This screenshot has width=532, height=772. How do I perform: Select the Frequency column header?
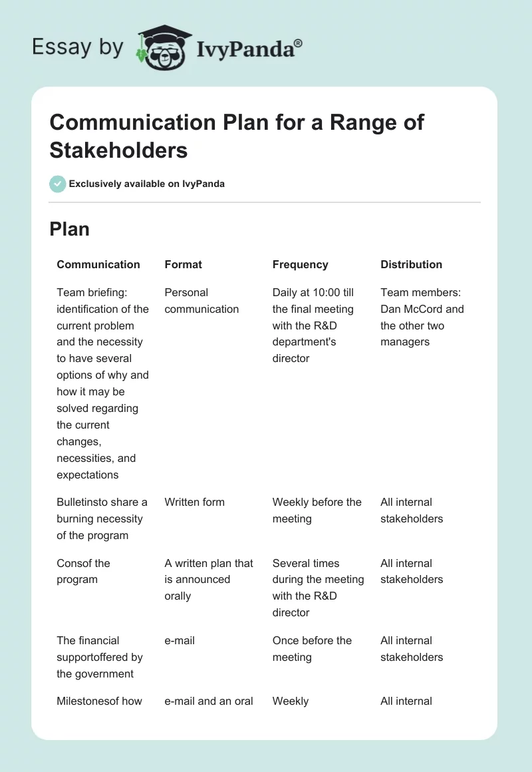click(300, 264)
